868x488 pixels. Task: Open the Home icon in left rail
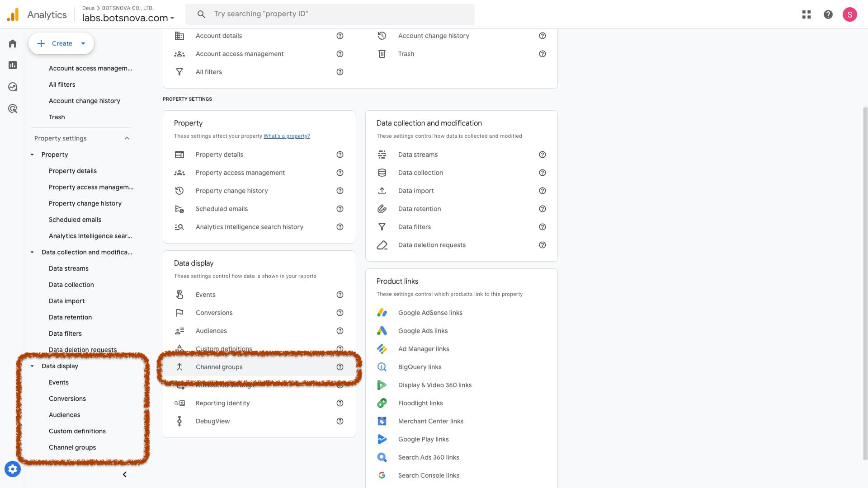(13, 43)
